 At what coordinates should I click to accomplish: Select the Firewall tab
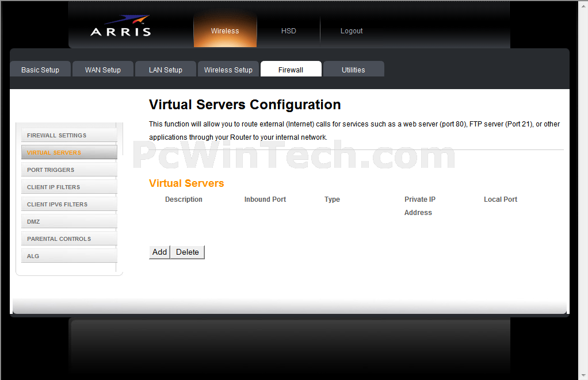[x=291, y=70]
